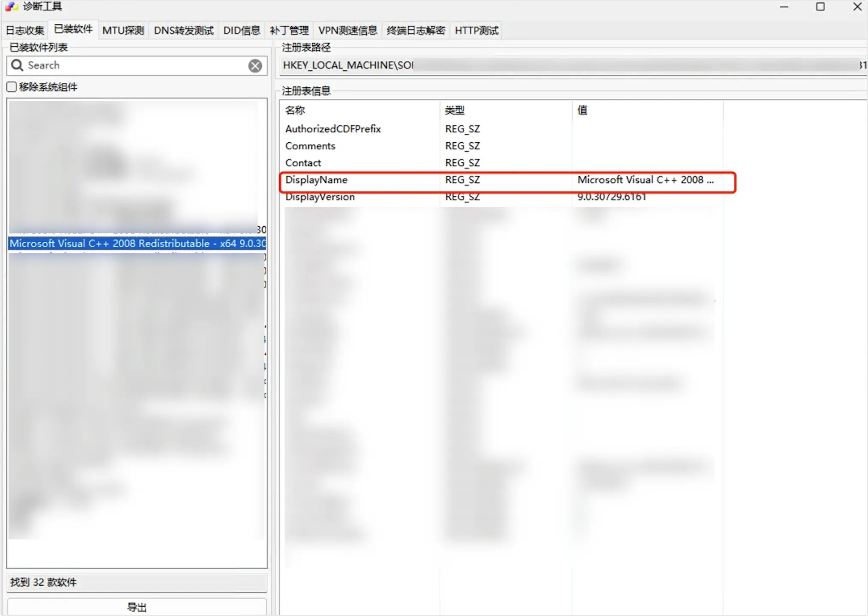Viewport: 868px width, 616px height.
Task: Select the HTTP测试 tab
Action: point(476,30)
